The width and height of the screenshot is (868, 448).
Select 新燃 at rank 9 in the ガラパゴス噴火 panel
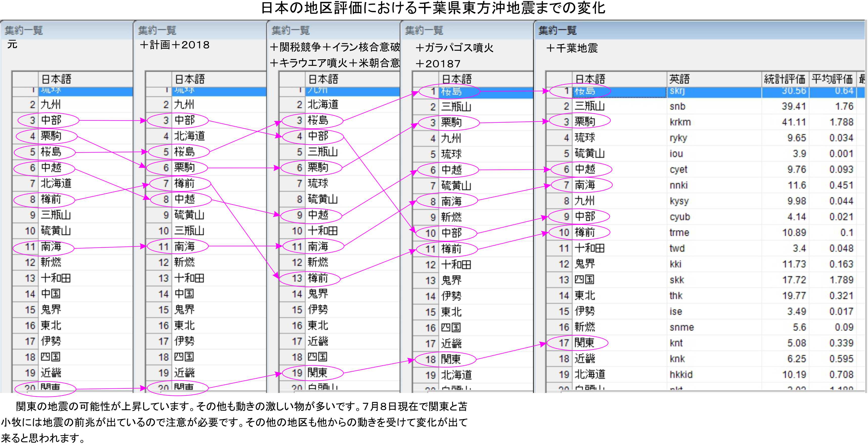pyautogui.click(x=451, y=217)
